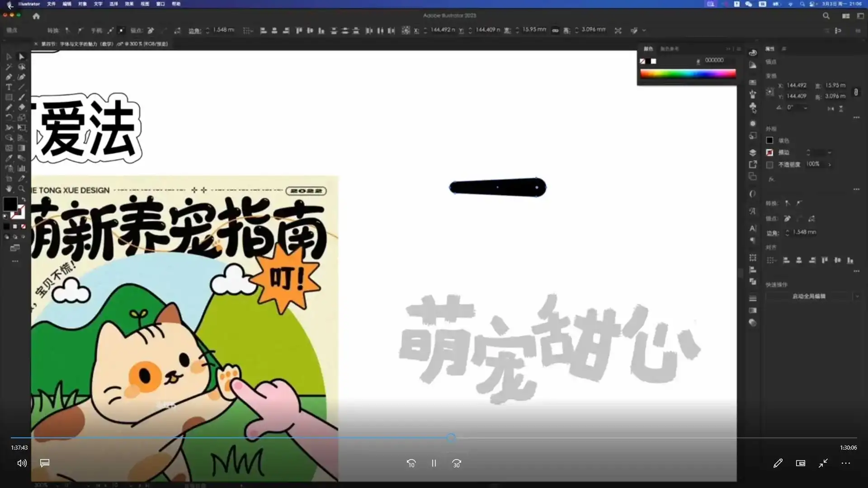The width and height of the screenshot is (868, 488).
Task: Toggle the 描边 stroke swatch in Appearance
Action: 770,152
